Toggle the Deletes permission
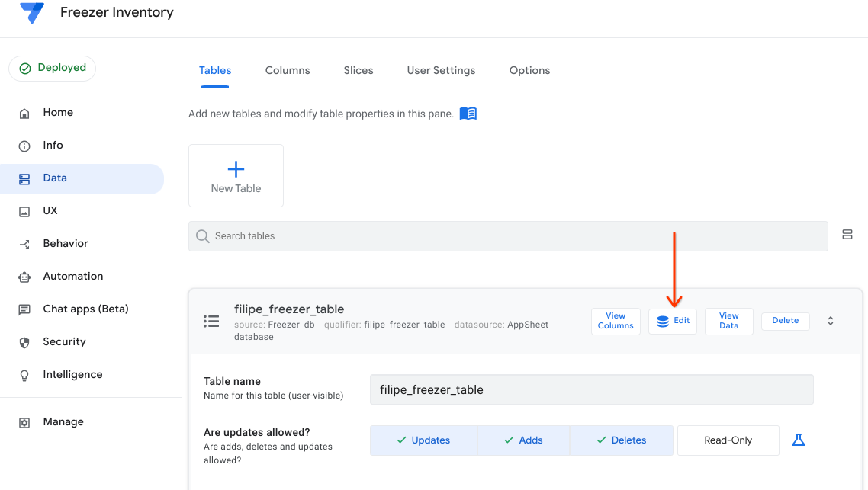 621,440
